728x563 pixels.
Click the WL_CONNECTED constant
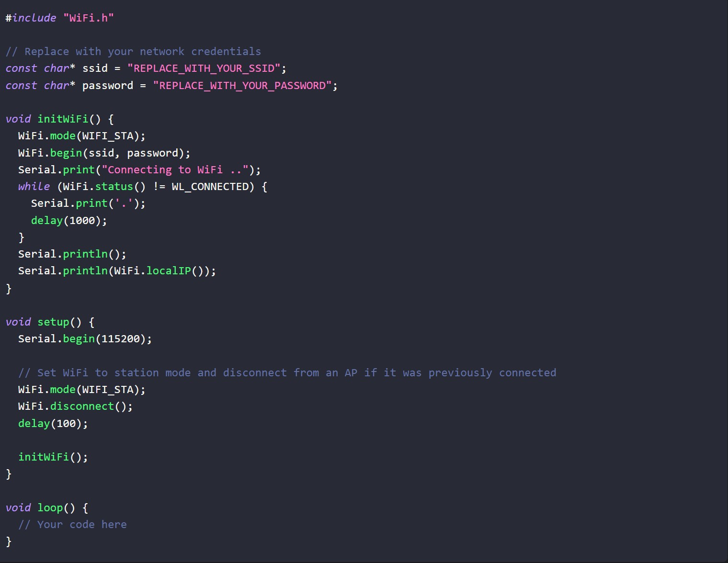[x=210, y=187]
